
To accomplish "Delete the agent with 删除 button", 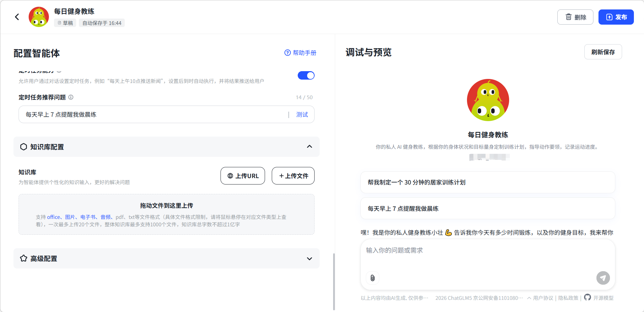I will pos(575,17).
